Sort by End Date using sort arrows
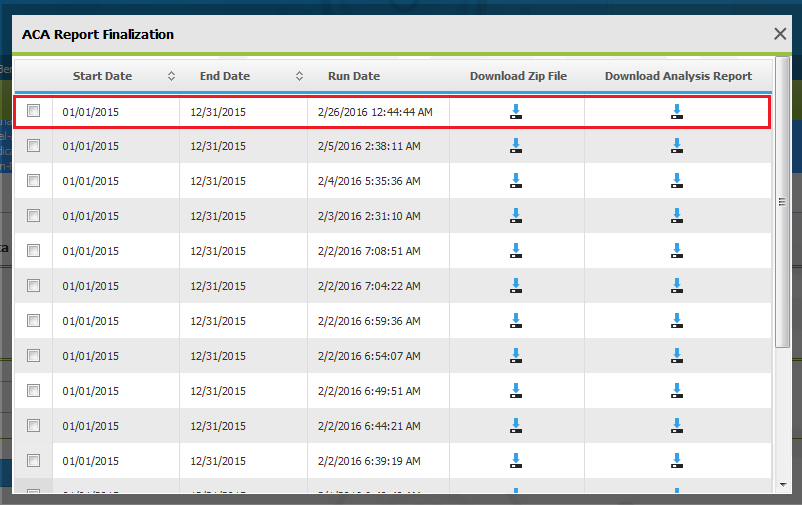Image resolution: width=802 pixels, height=505 pixels. click(299, 76)
